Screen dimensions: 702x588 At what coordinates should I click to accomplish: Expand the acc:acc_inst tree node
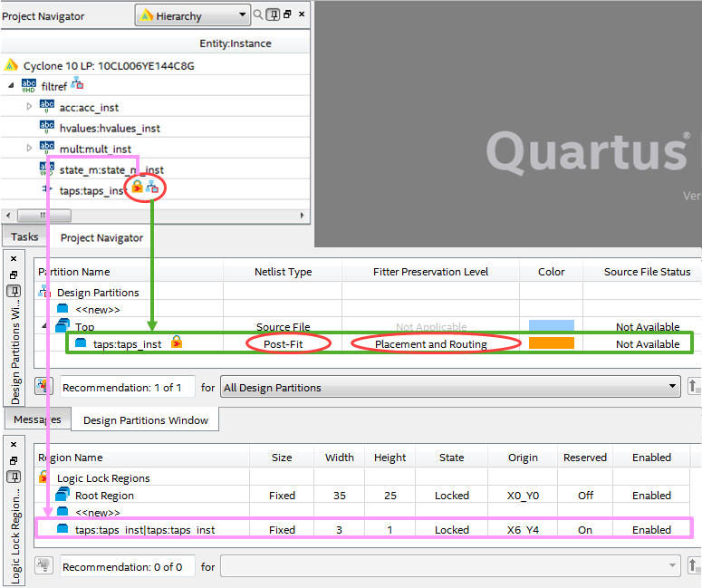[29, 107]
